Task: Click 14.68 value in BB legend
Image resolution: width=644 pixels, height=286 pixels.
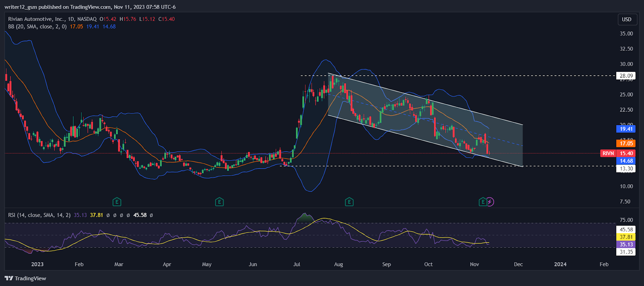Action: coord(109,27)
